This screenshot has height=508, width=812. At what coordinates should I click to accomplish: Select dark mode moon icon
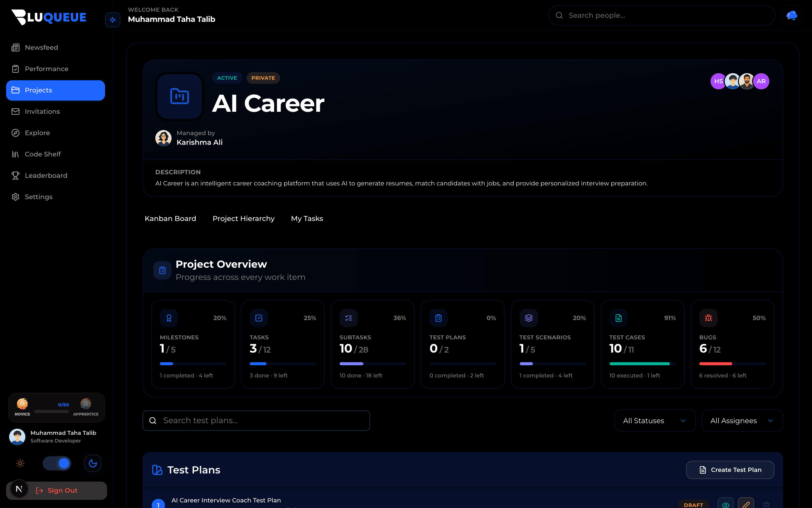point(93,463)
